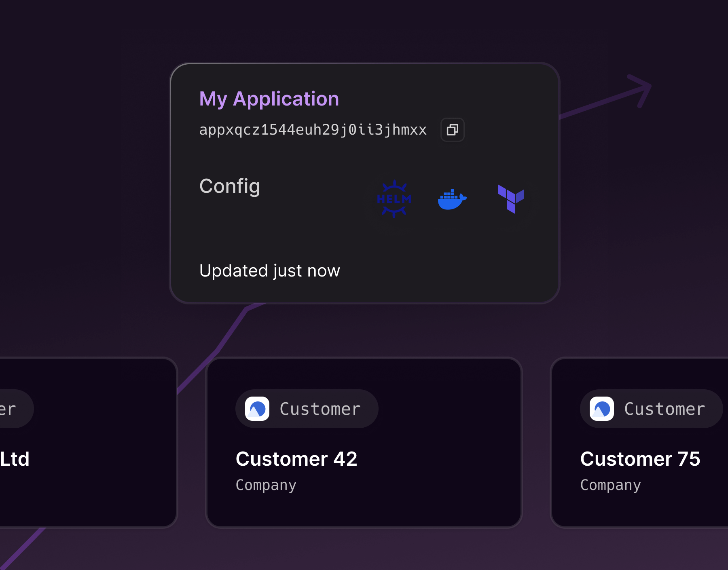Image resolution: width=728 pixels, height=570 pixels.
Task: Open the Customer 75 heading
Action: click(x=640, y=459)
